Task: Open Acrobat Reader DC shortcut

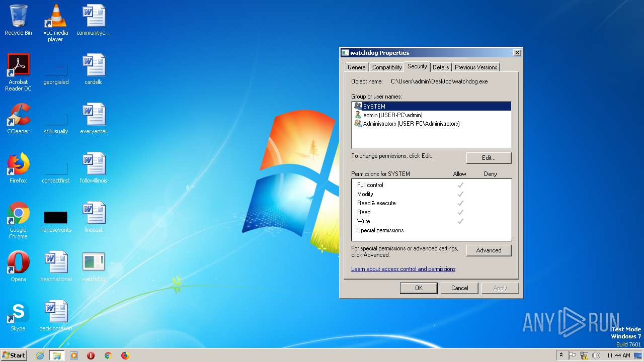Action: click(x=18, y=72)
